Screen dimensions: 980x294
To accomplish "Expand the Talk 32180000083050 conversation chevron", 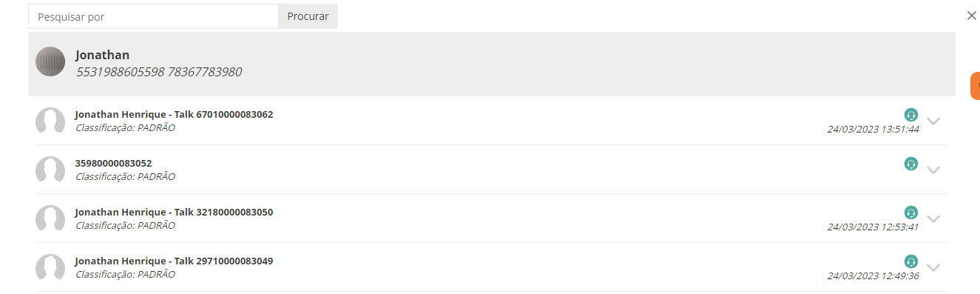I will [933, 219].
